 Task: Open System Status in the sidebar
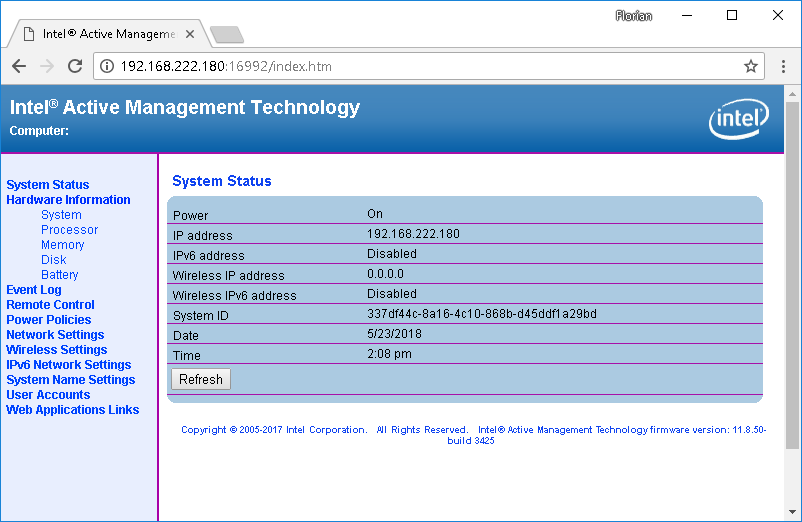tap(48, 185)
